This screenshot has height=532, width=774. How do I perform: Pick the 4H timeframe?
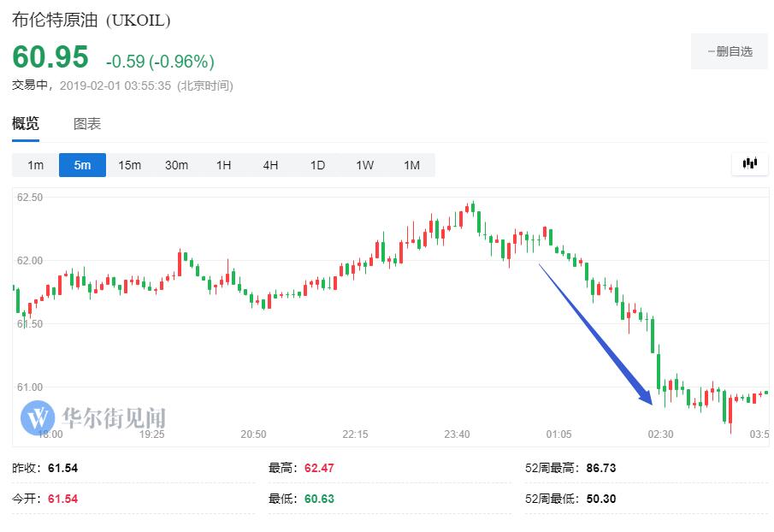pyautogui.click(x=270, y=165)
